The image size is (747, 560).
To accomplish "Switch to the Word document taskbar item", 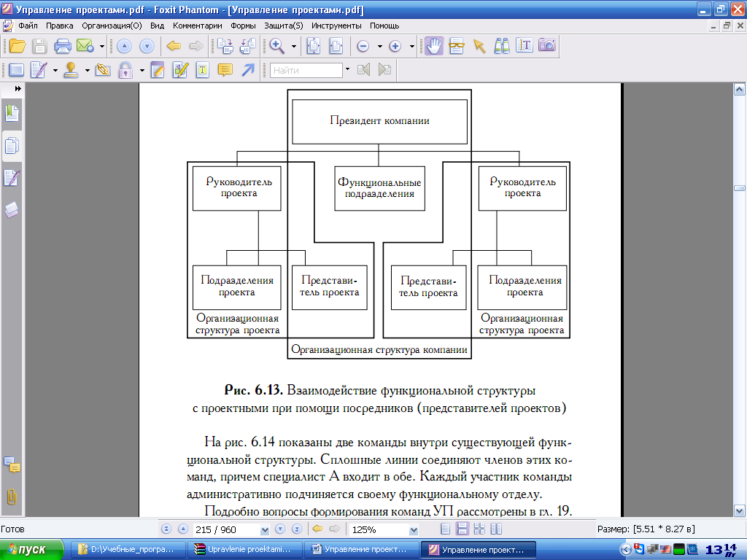I will click(362, 550).
